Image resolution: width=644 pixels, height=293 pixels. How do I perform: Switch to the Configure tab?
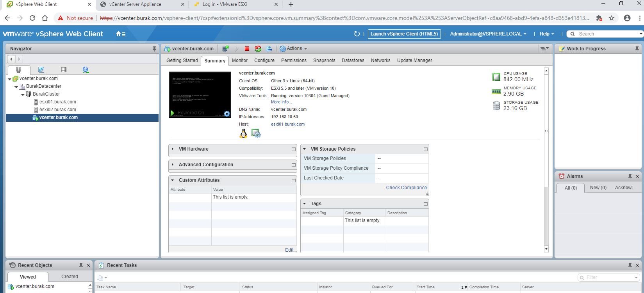(264, 60)
